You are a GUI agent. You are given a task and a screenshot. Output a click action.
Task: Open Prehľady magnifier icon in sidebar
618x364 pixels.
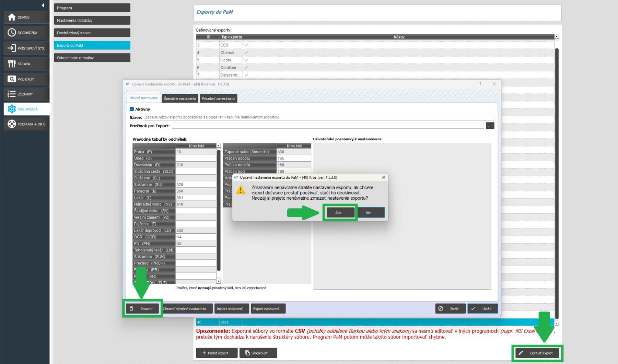pos(12,79)
